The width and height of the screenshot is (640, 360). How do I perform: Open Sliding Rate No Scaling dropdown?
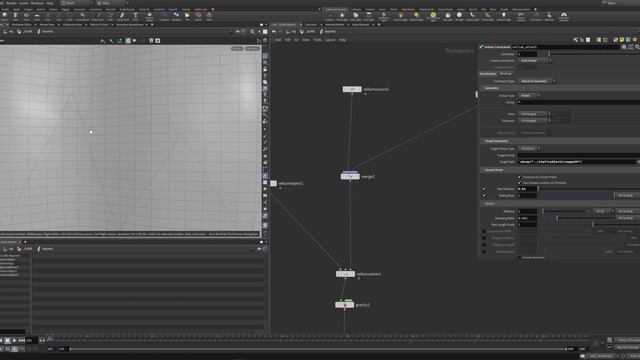coord(627,196)
